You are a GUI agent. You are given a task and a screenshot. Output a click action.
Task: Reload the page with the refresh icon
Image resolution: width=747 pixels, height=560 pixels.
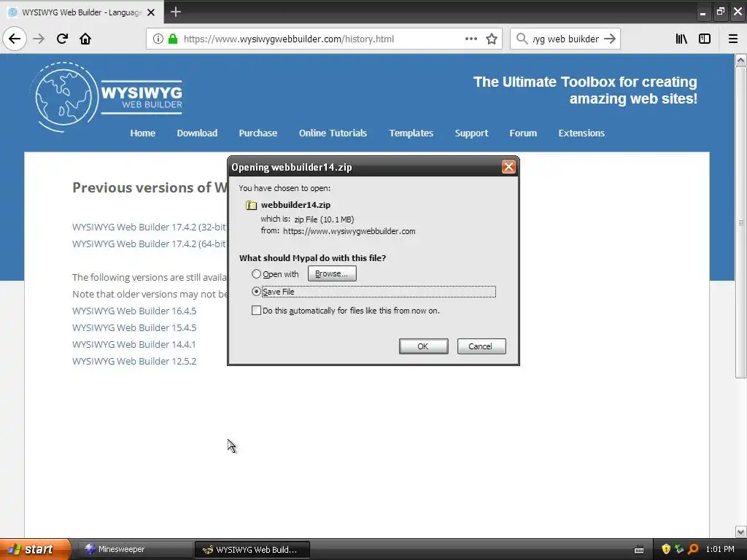coord(62,39)
